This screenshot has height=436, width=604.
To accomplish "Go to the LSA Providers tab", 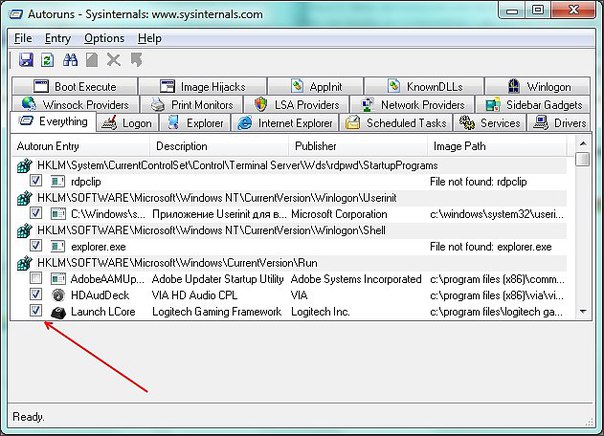I will click(x=297, y=105).
